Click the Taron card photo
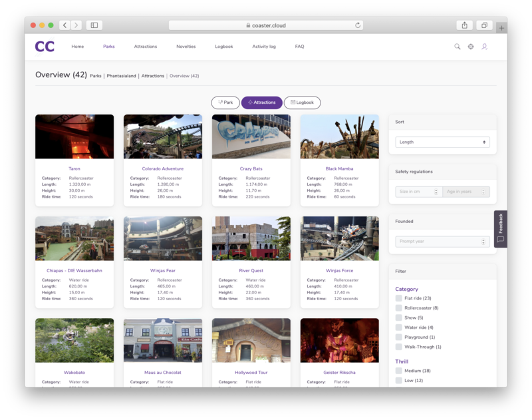 click(74, 136)
